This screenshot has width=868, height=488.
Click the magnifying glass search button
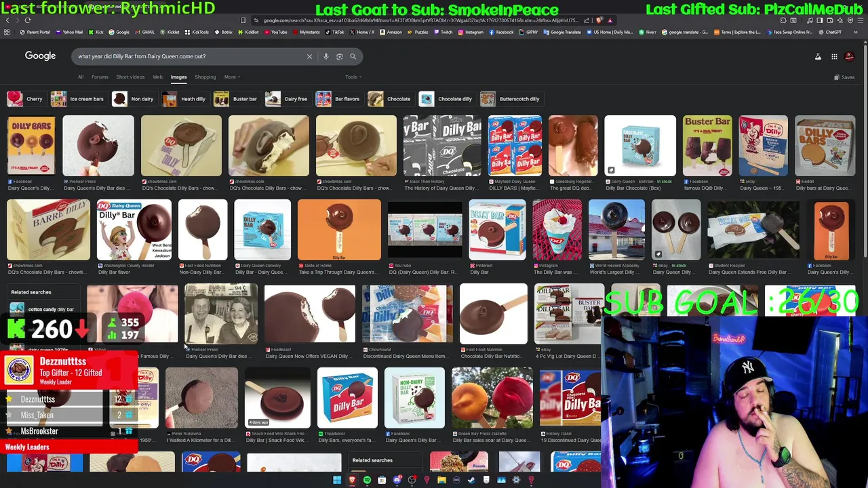pyautogui.click(x=353, y=56)
